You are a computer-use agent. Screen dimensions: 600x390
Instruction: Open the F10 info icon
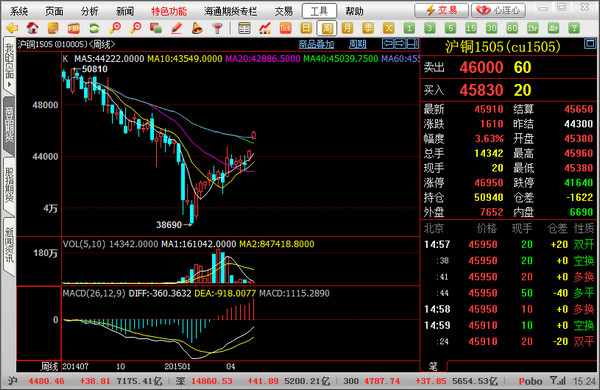(73, 28)
